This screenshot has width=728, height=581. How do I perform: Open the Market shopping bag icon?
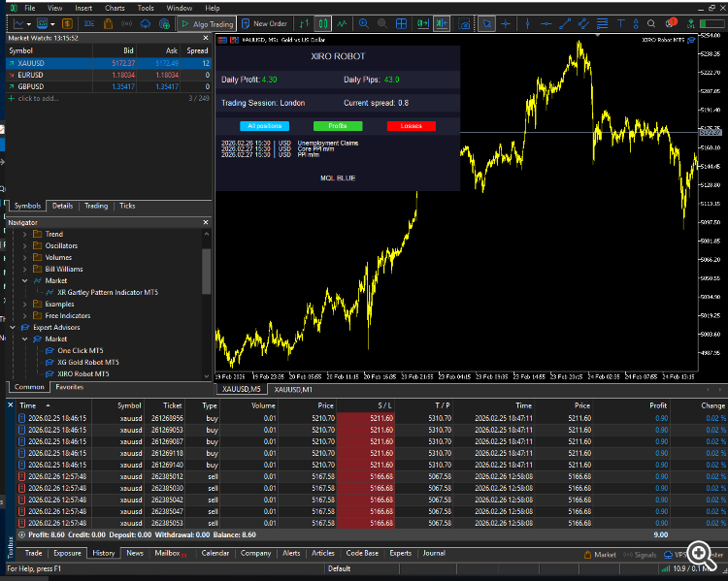(108, 23)
